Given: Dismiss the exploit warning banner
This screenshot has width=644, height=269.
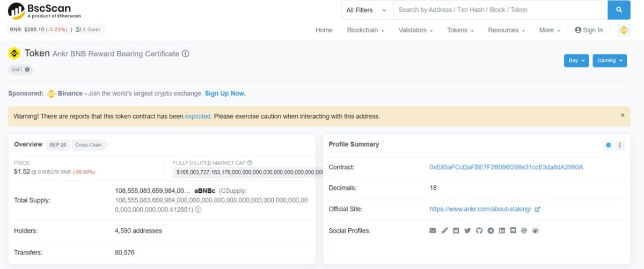Looking at the screenshot, I should 623,115.
